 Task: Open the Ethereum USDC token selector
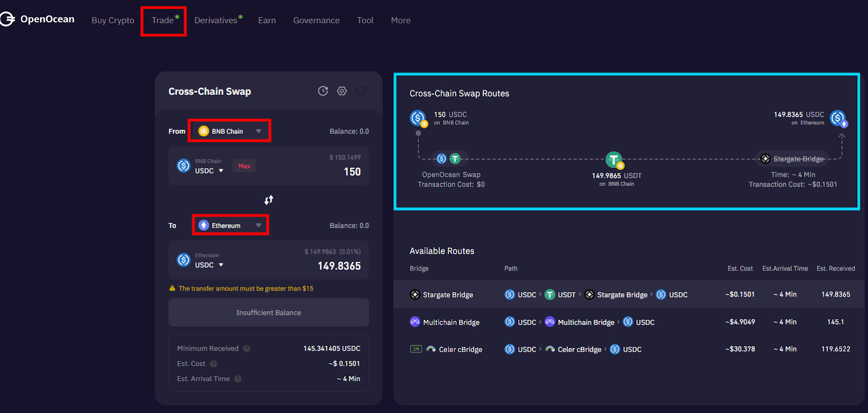point(209,265)
